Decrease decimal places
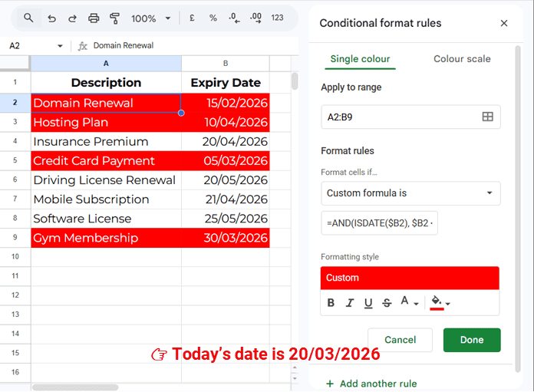Image resolution: width=534 pixels, height=392 pixels. pos(234,18)
